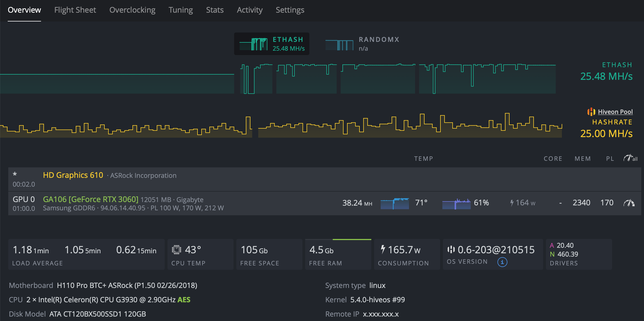Viewport: 644px width, 321px height.
Task: Click GPU 0 temperature sparkline chart
Action: (395, 203)
